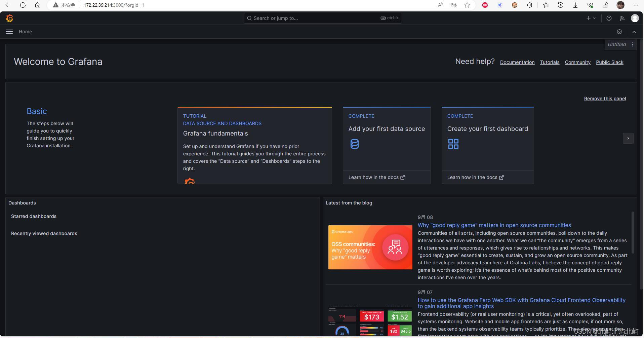Screen dimensions: 644x338
Task: Click the Dashboards panel title
Action: click(22, 203)
